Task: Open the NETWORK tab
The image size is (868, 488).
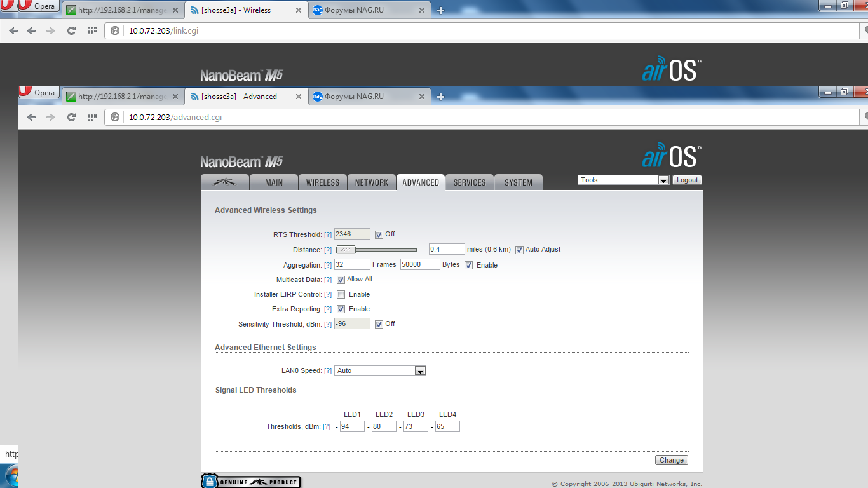Action: pos(372,182)
